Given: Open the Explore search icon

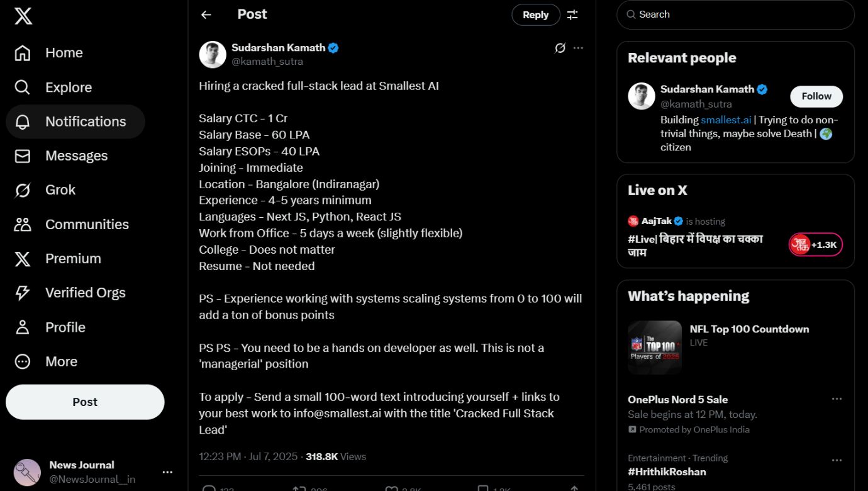Looking at the screenshot, I should point(23,87).
